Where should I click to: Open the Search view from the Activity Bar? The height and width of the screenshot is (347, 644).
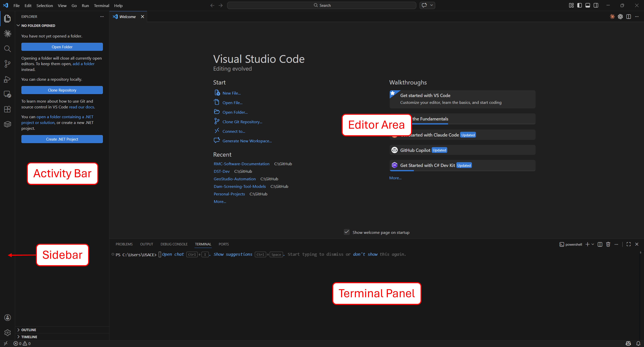click(x=7, y=49)
